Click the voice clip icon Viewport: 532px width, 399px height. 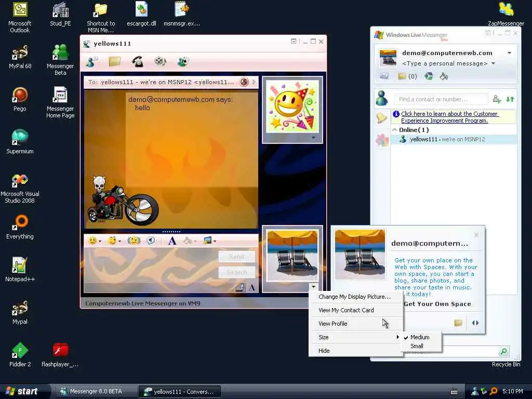(x=151, y=241)
